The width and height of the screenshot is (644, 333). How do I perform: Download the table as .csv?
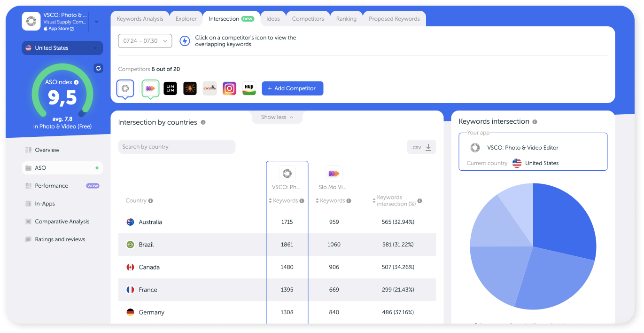tap(421, 147)
